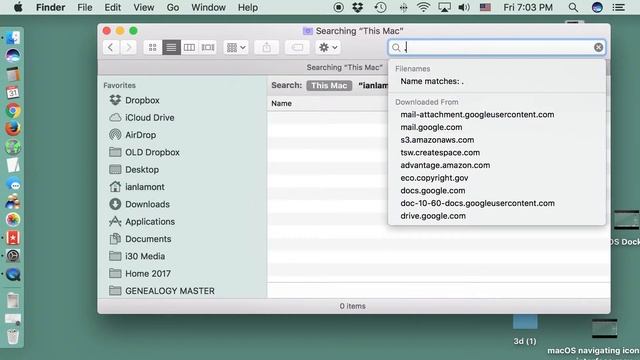Choose advantage.amazon.com suggestion

(497, 165)
